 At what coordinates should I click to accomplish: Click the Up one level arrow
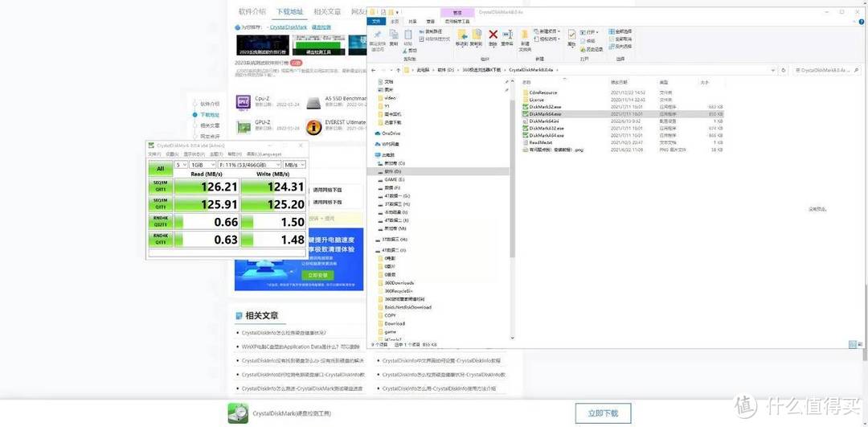[x=398, y=70]
